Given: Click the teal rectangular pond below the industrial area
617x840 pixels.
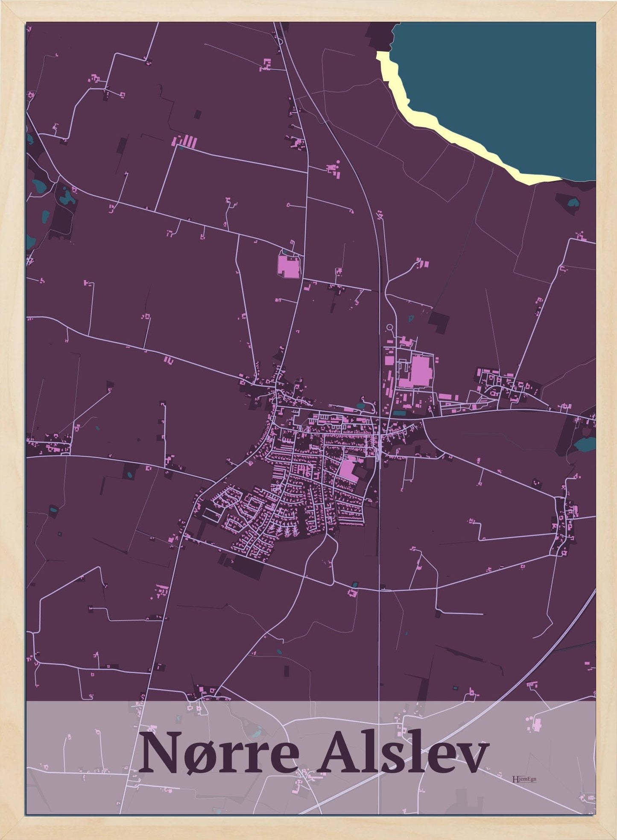Looking at the screenshot, I should click(400, 413).
